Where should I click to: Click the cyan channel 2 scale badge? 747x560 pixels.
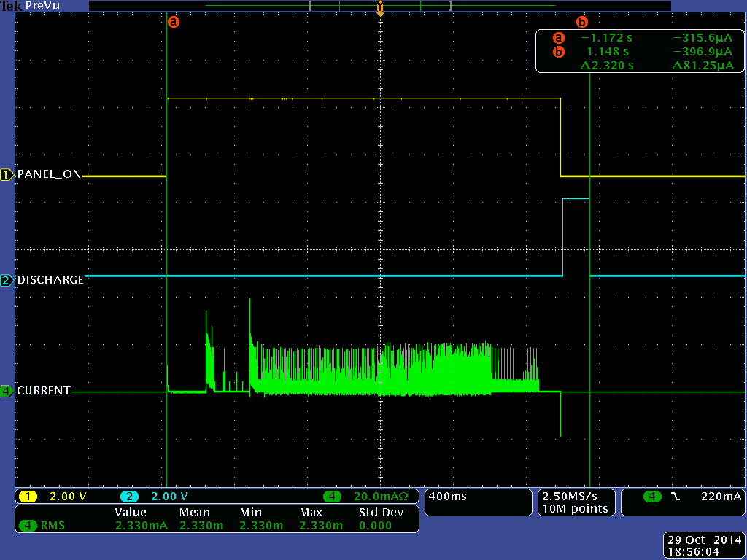129,497
